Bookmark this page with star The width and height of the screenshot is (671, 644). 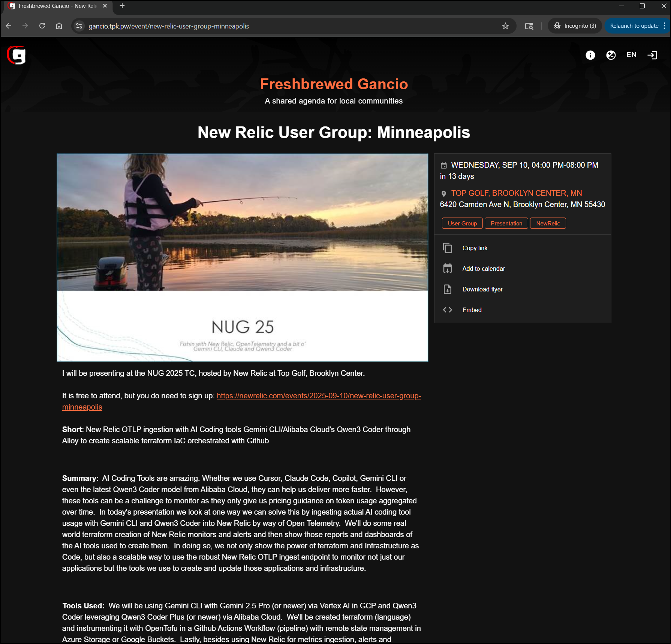(505, 26)
